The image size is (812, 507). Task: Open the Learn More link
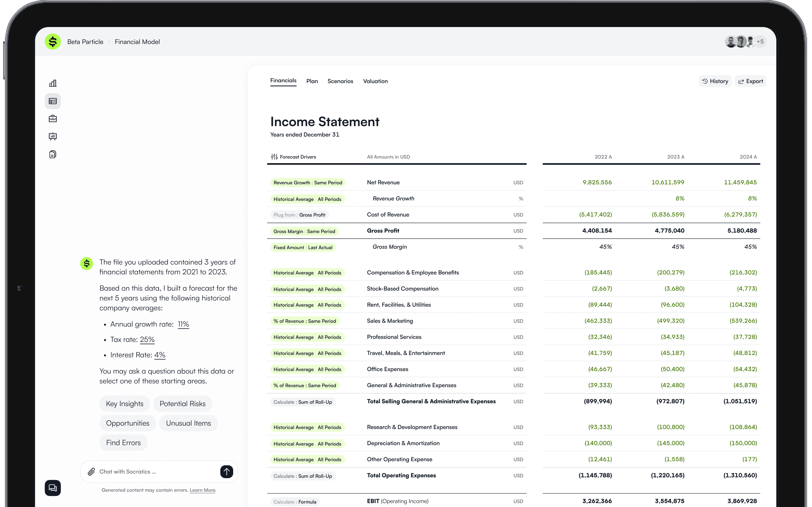point(202,490)
